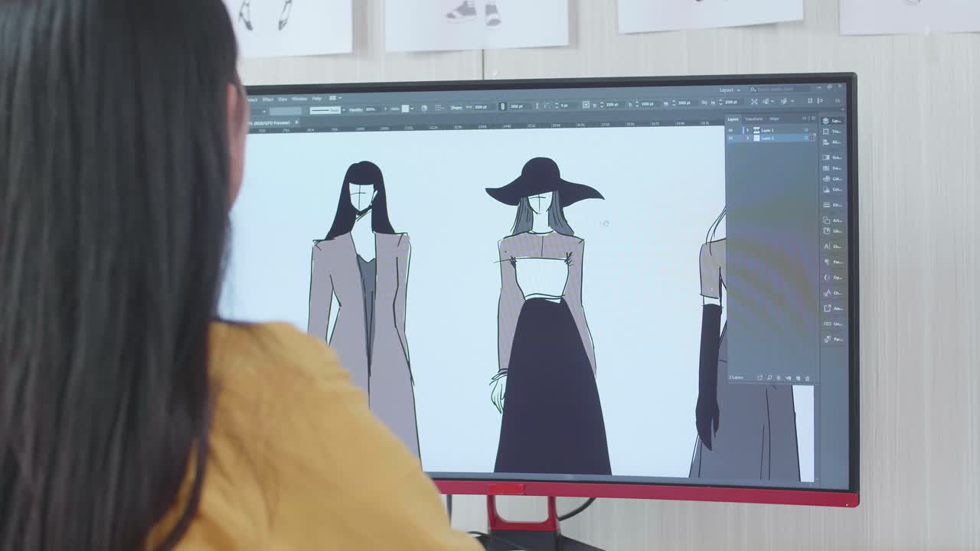Expand Layer 1 contents arrow
This screenshot has width=980, height=551.
click(x=748, y=130)
